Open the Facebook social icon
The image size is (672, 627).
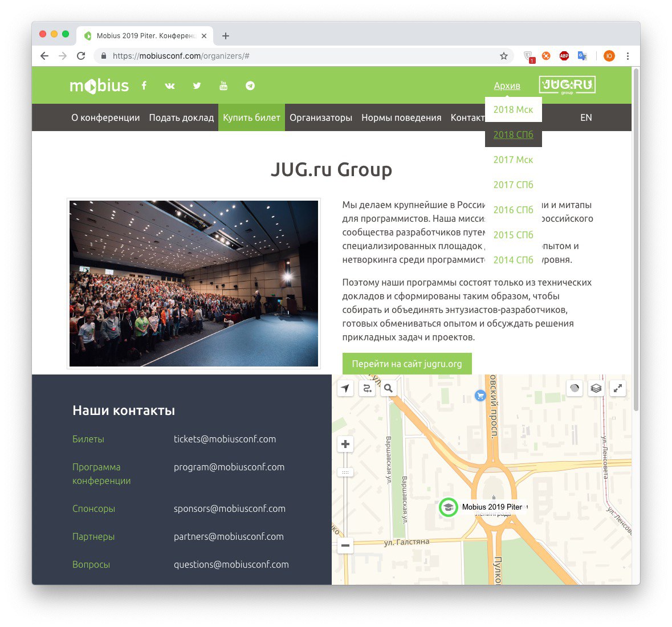click(144, 85)
